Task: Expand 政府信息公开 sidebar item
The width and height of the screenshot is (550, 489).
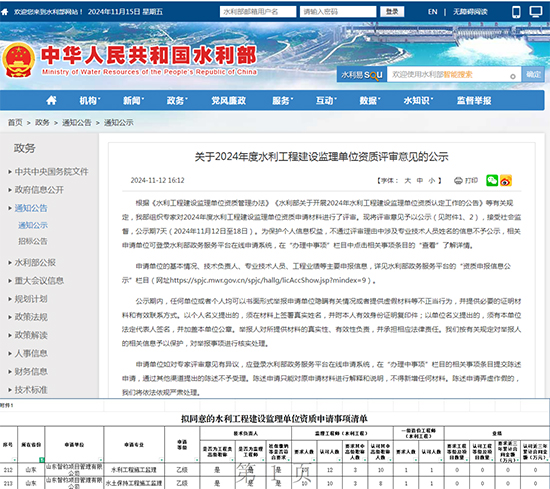Action: point(39,190)
